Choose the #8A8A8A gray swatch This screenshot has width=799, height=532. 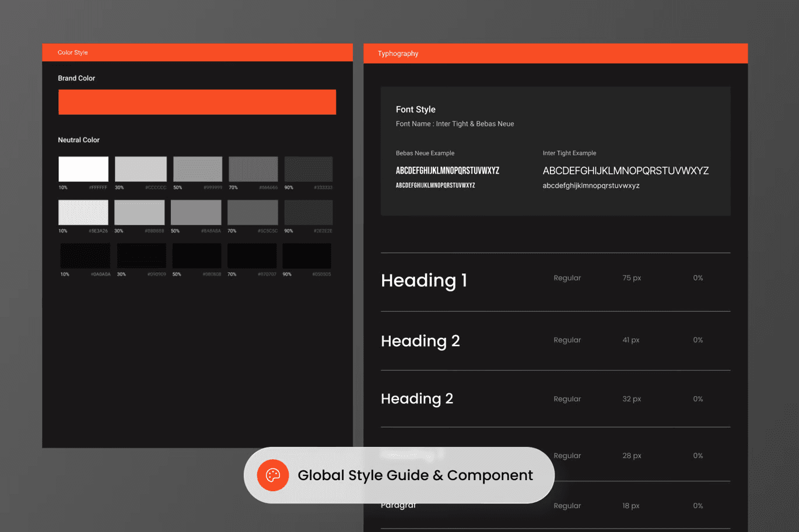tap(196, 213)
